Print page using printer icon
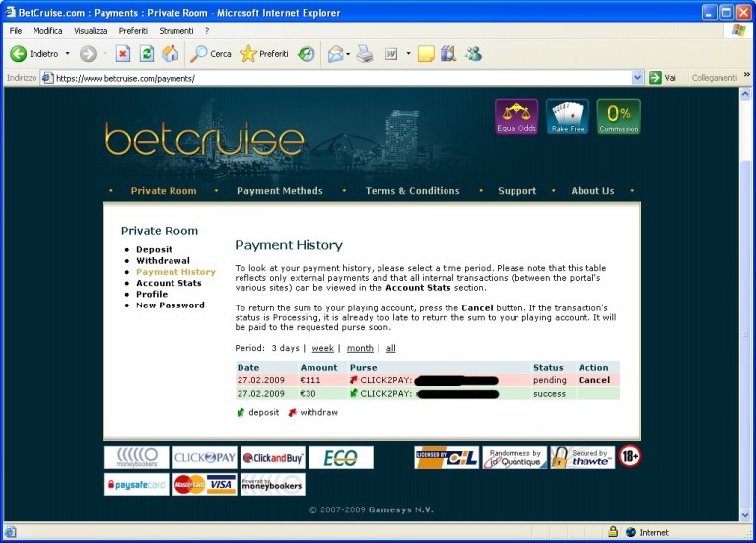Image resolution: width=756 pixels, height=543 pixels. click(365, 54)
